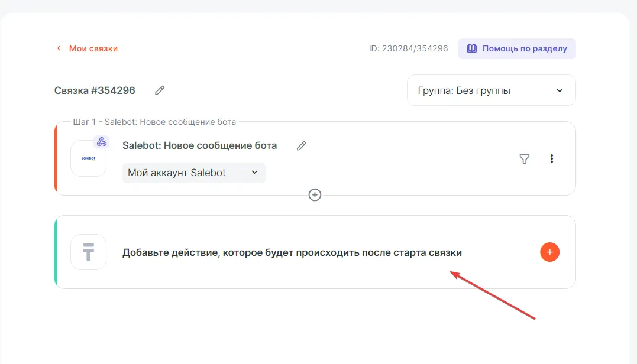This screenshot has width=637, height=364.
Task: Click the webhook badge on Salebot logo
Action: pyautogui.click(x=102, y=142)
